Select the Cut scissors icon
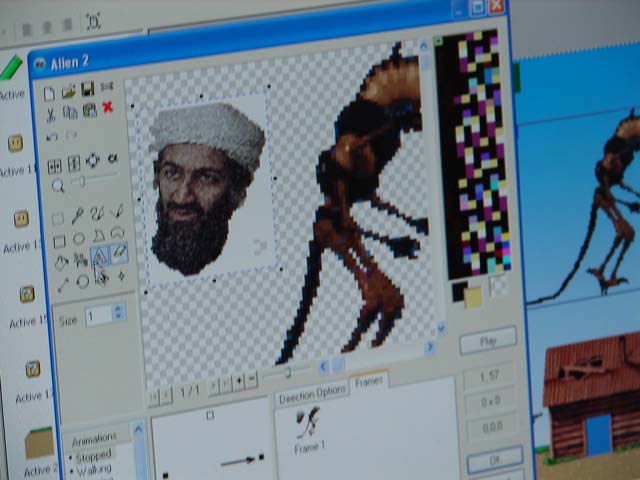 coord(50,113)
